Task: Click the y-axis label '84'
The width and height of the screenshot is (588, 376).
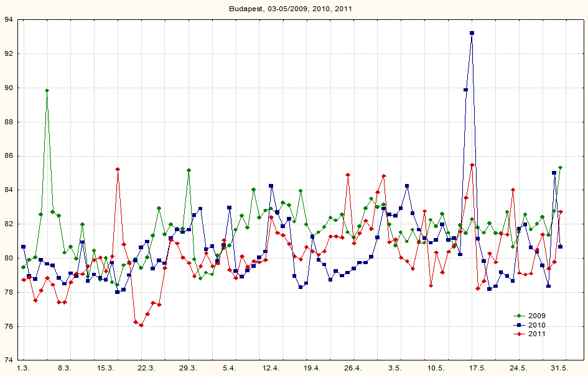Action: coord(9,190)
